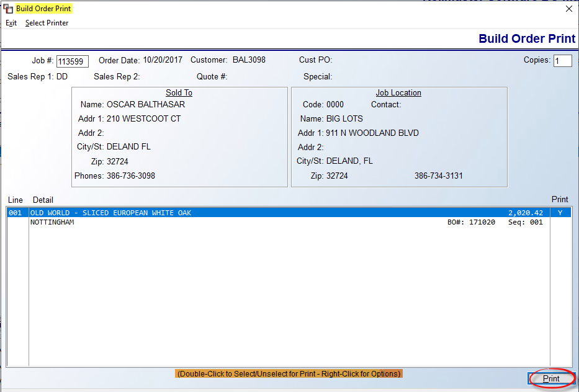Click the Seq: 001 text
Image resolution: width=579 pixels, height=392 pixels.
pos(526,222)
